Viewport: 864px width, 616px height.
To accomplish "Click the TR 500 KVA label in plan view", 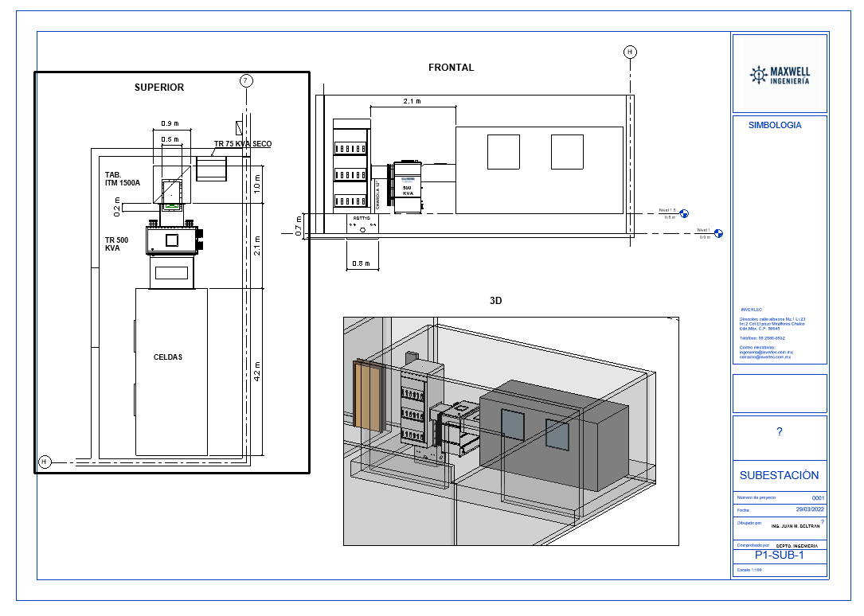I will (116, 244).
